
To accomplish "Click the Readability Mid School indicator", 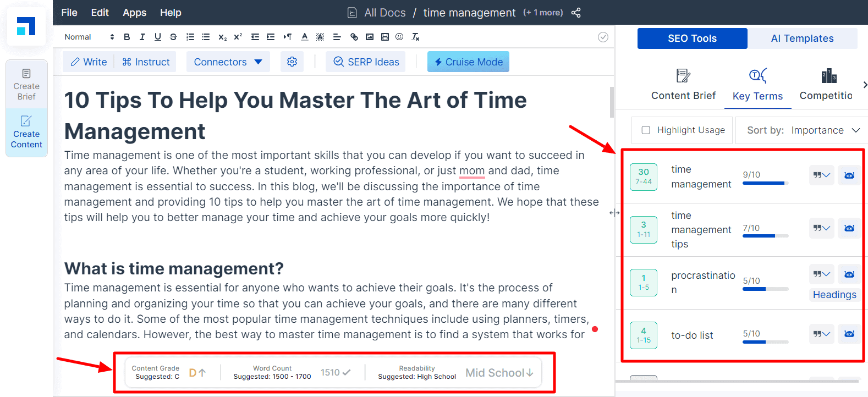I will click(499, 373).
